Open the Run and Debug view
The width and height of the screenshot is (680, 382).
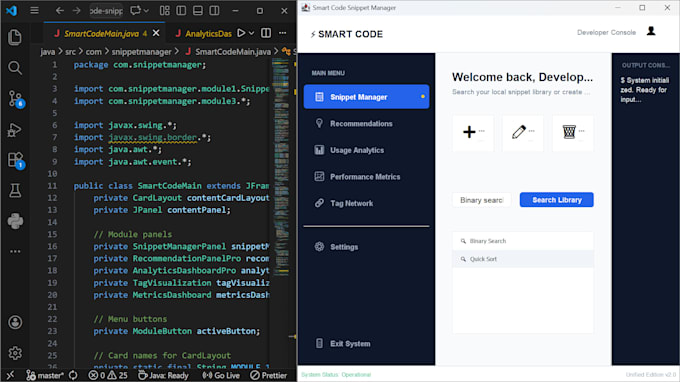point(15,130)
